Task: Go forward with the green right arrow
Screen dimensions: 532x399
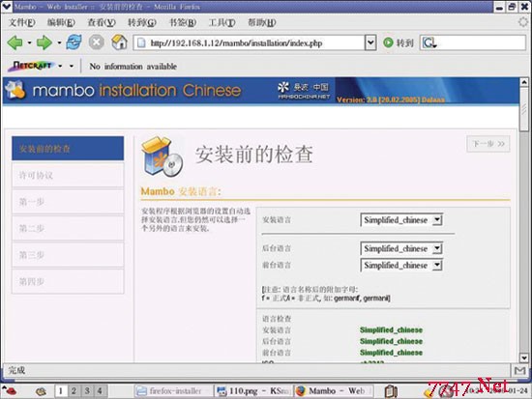Action: (44, 43)
